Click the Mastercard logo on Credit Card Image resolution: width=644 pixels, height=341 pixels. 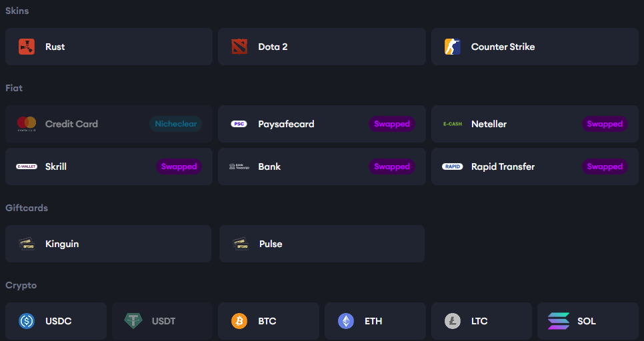(x=27, y=124)
